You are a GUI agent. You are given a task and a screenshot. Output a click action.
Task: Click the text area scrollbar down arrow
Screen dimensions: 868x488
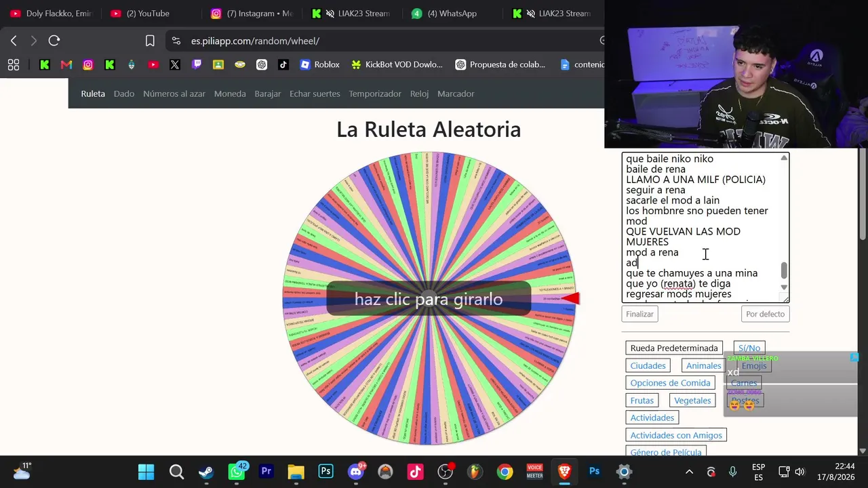[784, 287]
